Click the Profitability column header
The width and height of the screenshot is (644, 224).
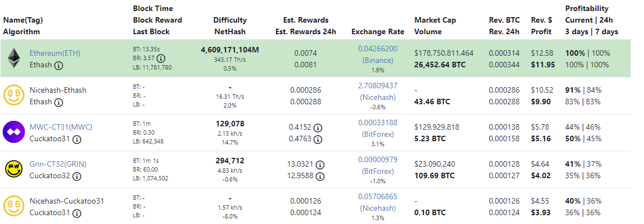click(587, 9)
